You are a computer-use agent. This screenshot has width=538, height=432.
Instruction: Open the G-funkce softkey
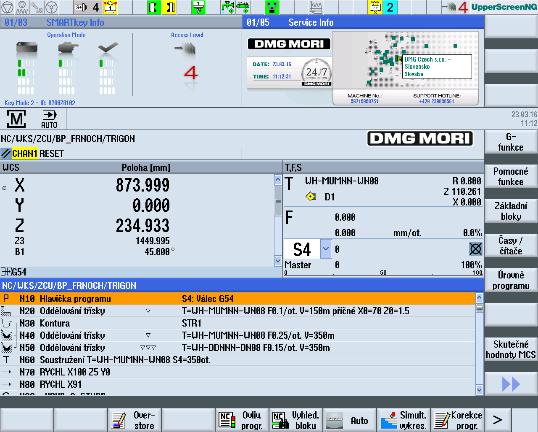[x=511, y=142]
